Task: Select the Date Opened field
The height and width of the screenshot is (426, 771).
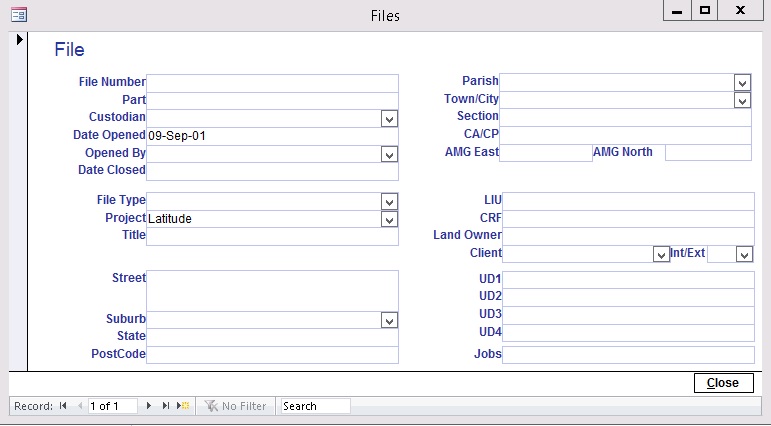Action: (272, 135)
